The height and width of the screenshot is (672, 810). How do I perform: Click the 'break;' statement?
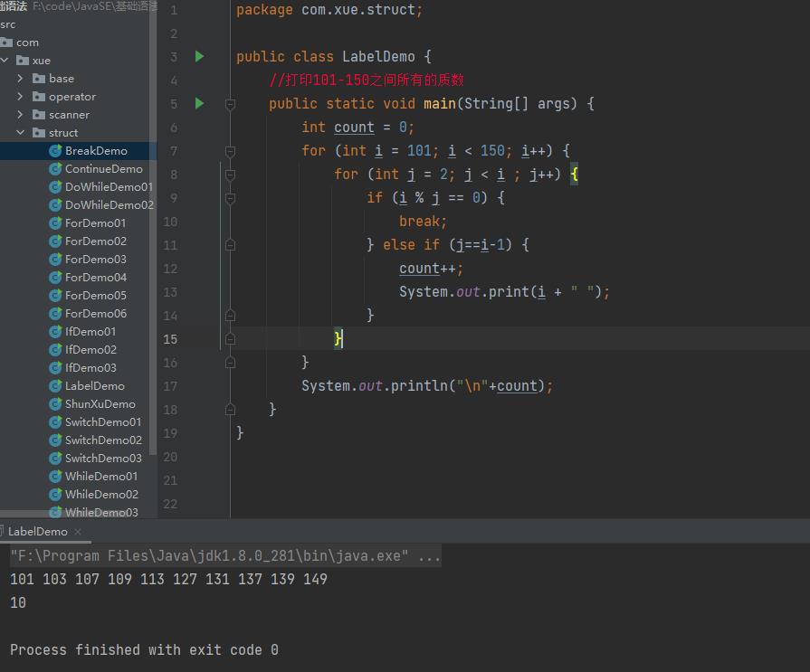[x=423, y=222]
